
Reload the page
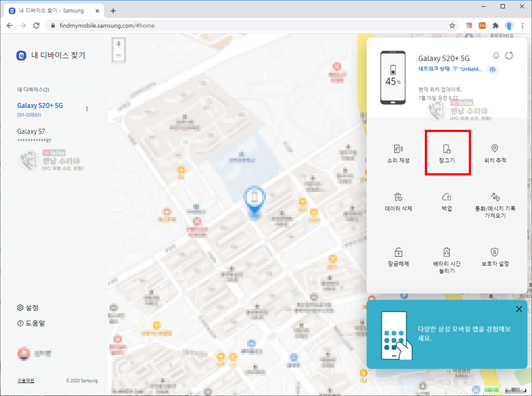(x=36, y=25)
